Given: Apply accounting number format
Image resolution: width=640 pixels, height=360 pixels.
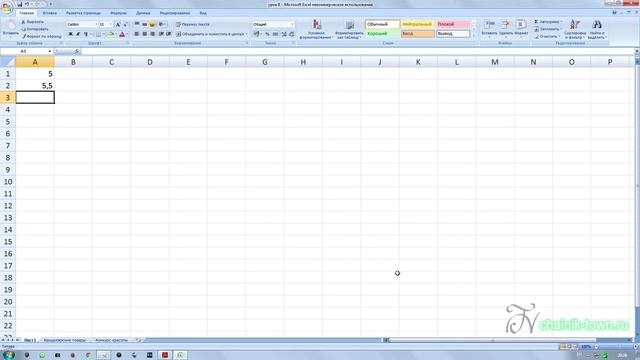Looking at the screenshot, I should click(x=257, y=34).
